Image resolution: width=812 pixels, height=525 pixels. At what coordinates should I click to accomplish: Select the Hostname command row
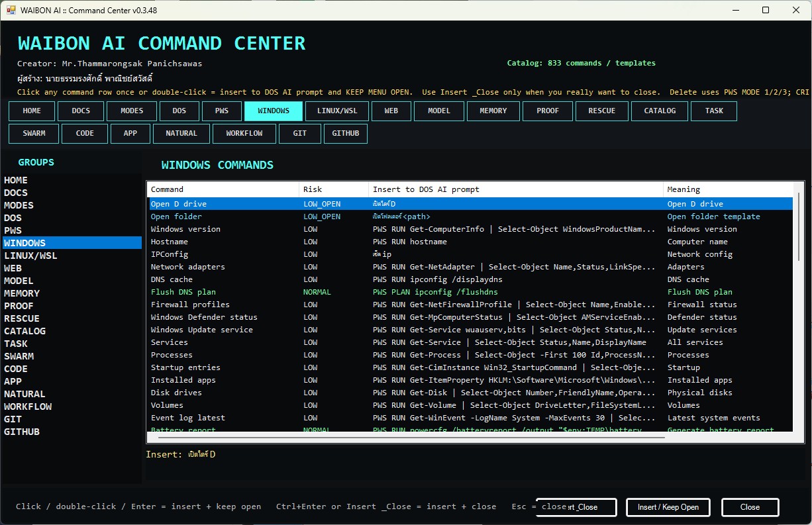470,242
